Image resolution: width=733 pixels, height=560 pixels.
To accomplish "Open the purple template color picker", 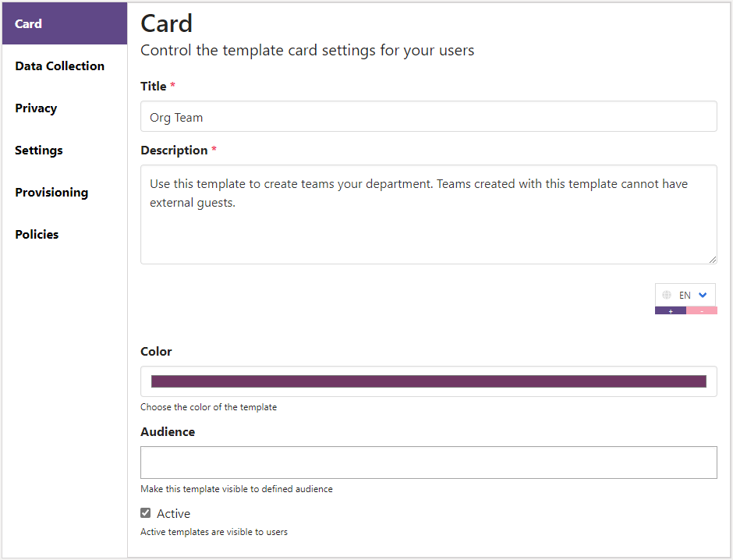I will coord(428,381).
